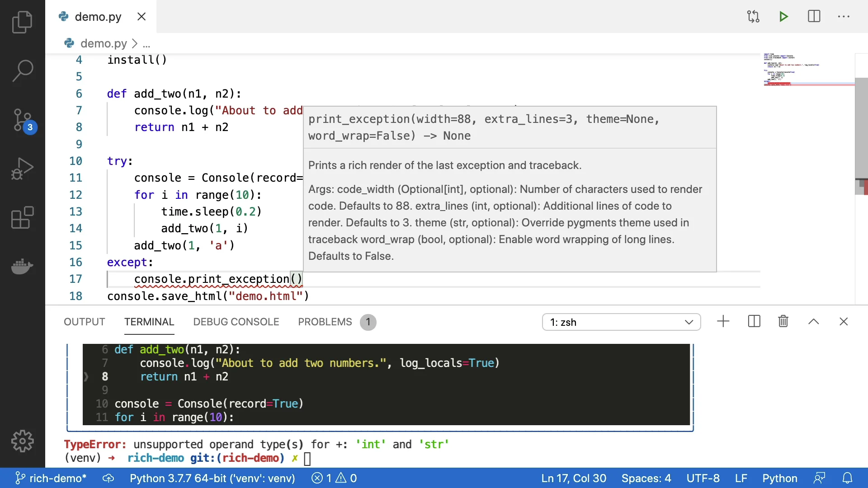The image size is (868, 488).
Task: Split the editor to the right
Action: tap(814, 17)
